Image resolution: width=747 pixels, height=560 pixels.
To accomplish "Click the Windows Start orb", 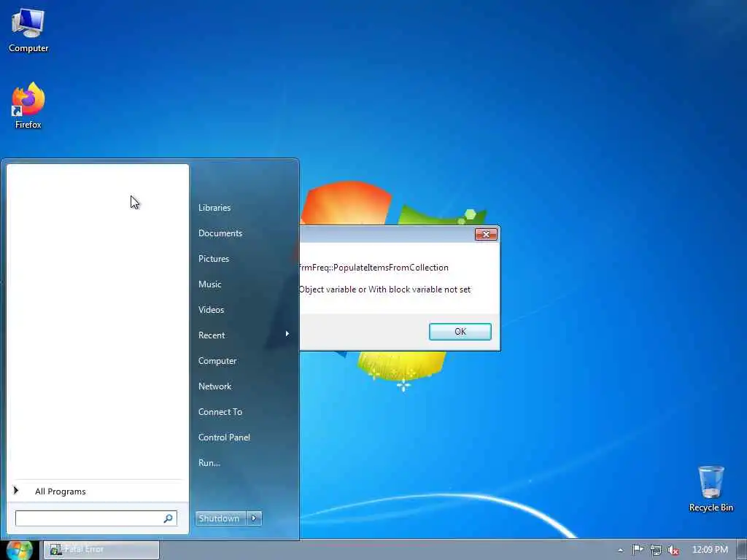I will pyautogui.click(x=19, y=550).
